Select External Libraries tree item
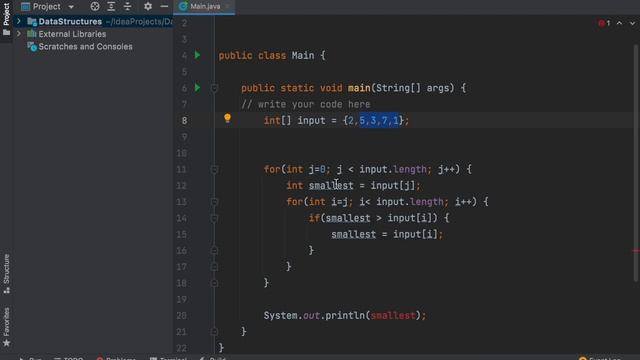 [72, 34]
